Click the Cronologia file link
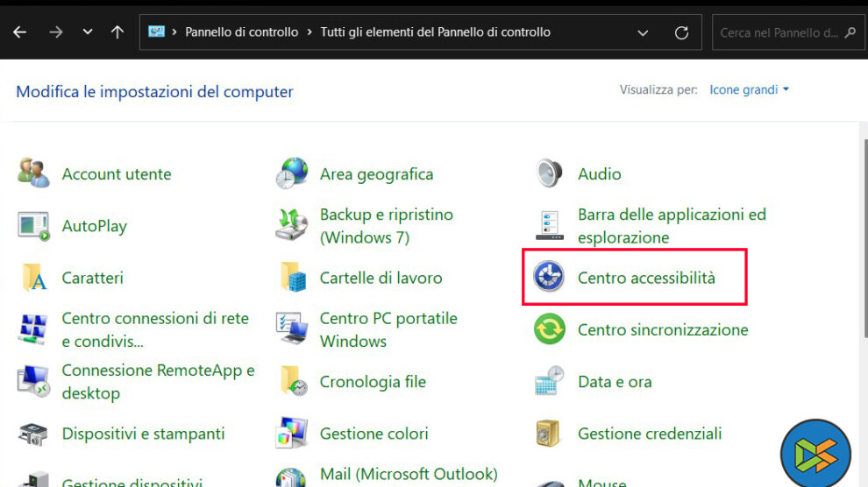The width and height of the screenshot is (868, 487). tap(373, 381)
